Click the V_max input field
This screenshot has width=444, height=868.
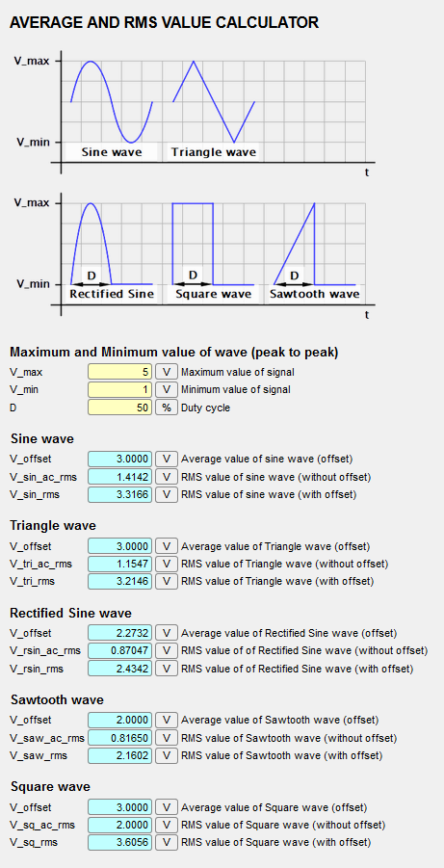(x=119, y=372)
